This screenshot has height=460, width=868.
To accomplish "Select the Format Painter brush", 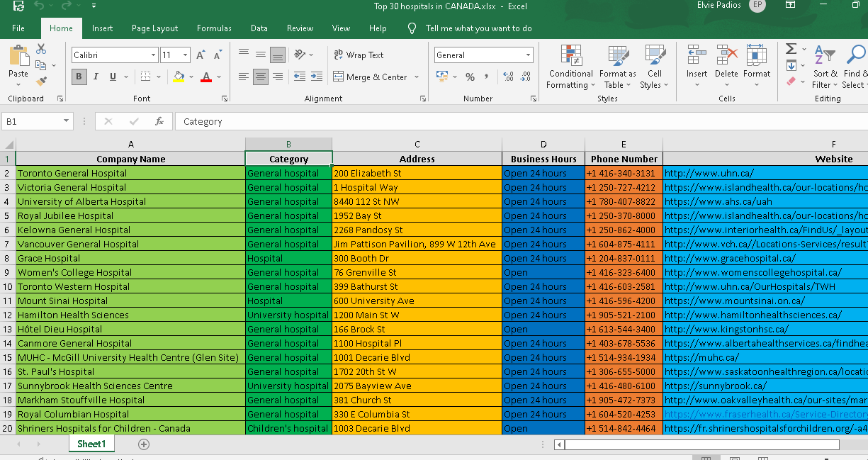I will tap(41, 82).
